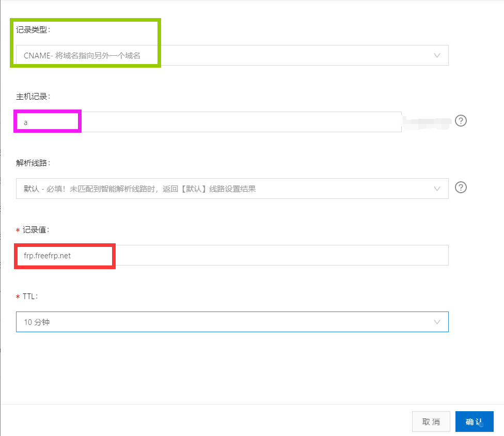This screenshot has height=436, width=504.
Task: Click red asterisk next to TTL
Action: coord(18,297)
